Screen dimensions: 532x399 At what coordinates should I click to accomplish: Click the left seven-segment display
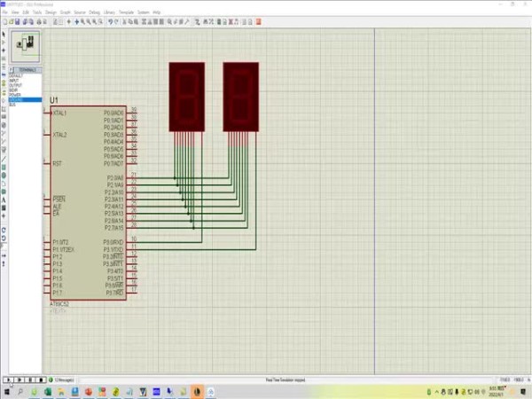[186, 97]
